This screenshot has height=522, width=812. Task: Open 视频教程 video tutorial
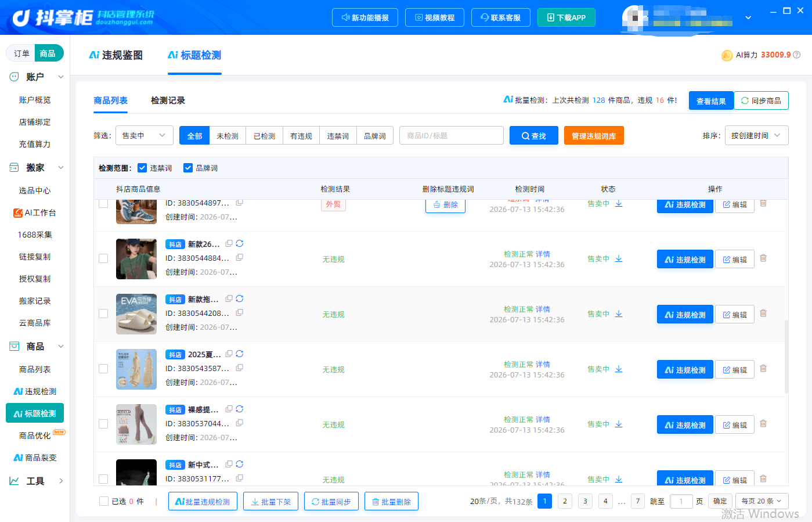coord(435,17)
